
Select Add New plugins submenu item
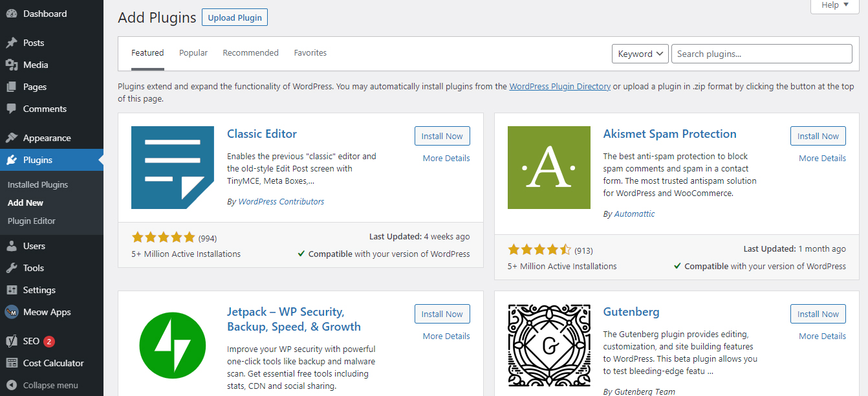[x=25, y=203]
